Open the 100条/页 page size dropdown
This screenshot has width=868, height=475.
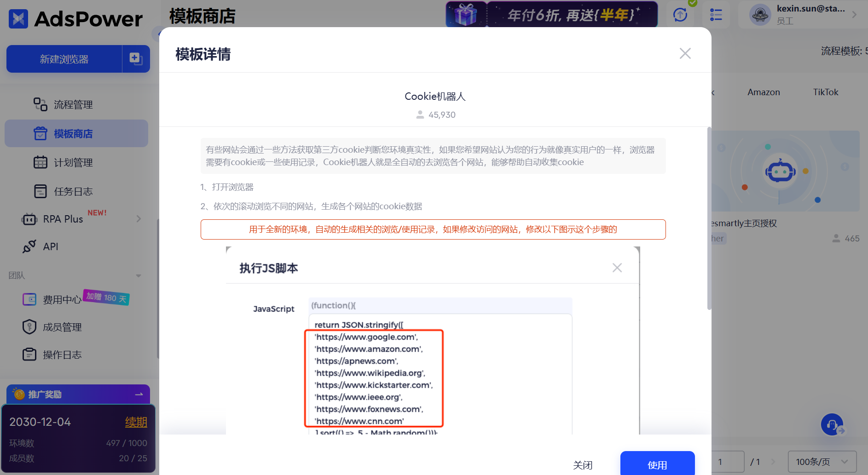[822, 461]
